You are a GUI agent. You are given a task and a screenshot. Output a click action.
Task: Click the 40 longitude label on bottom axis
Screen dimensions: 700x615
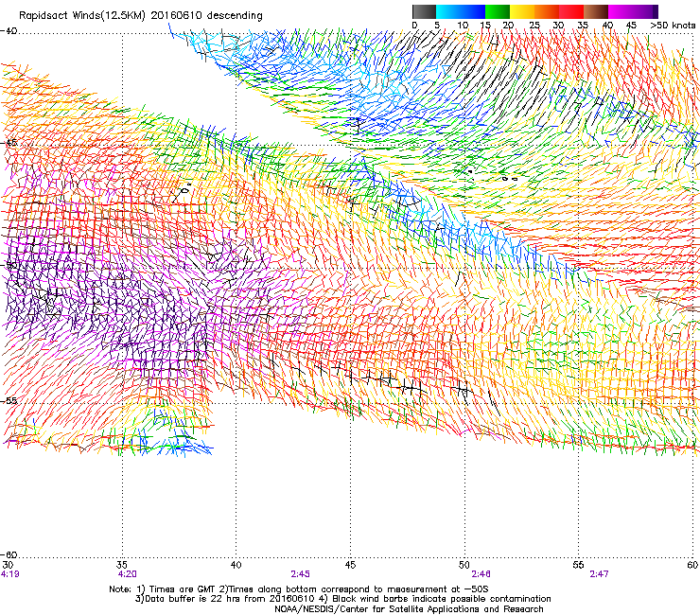tap(236, 565)
